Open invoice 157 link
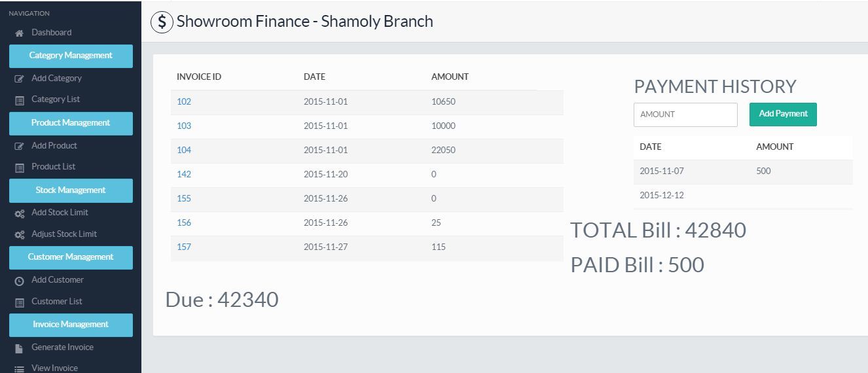The width and height of the screenshot is (868, 373). coord(184,247)
